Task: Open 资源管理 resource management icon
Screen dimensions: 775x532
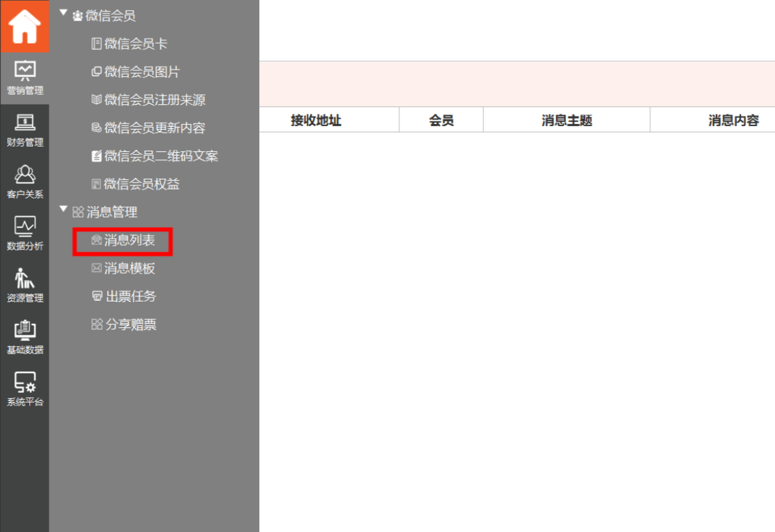Action: click(x=25, y=285)
